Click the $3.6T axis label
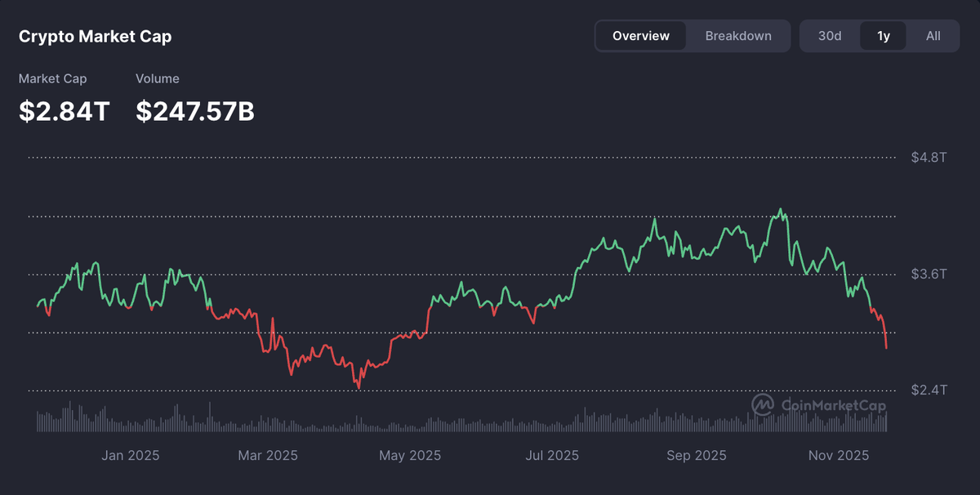 [x=929, y=274]
